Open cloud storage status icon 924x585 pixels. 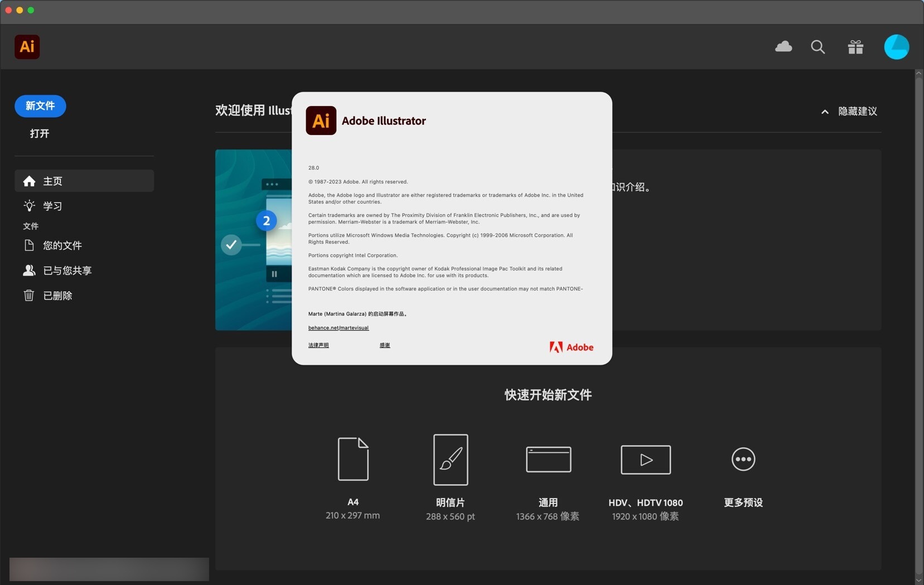(783, 47)
